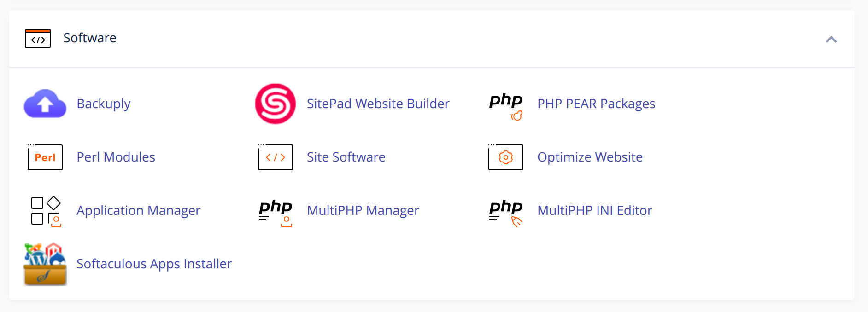This screenshot has height=312, width=868.
Task: Click the Backuply cloud upload icon
Action: point(45,104)
